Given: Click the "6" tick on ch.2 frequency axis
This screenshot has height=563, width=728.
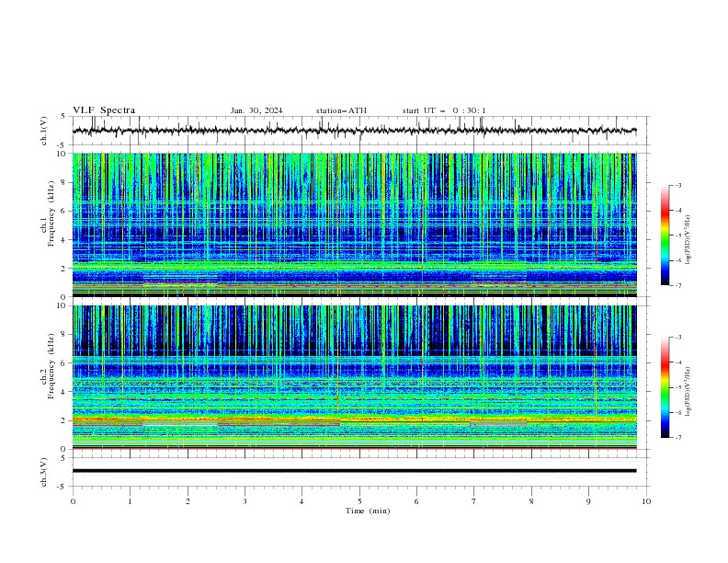Looking at the screenshot, I should 65,363.
